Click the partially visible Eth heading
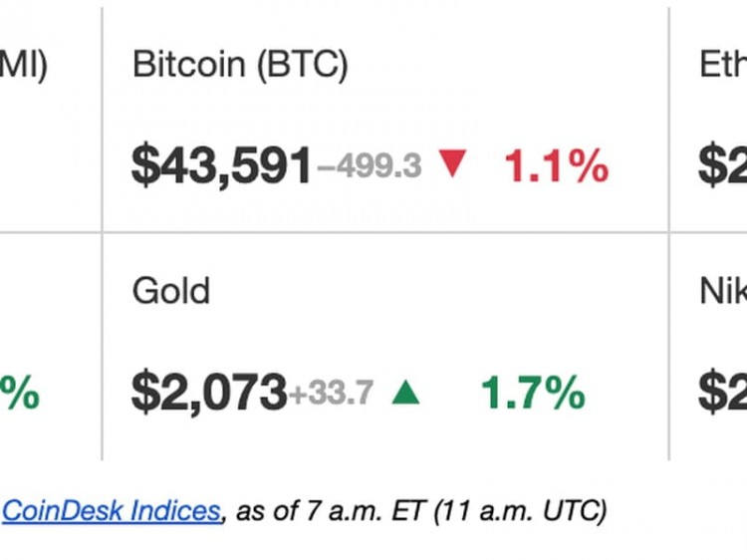The image size is (747, 560). [x=722, y=66]
